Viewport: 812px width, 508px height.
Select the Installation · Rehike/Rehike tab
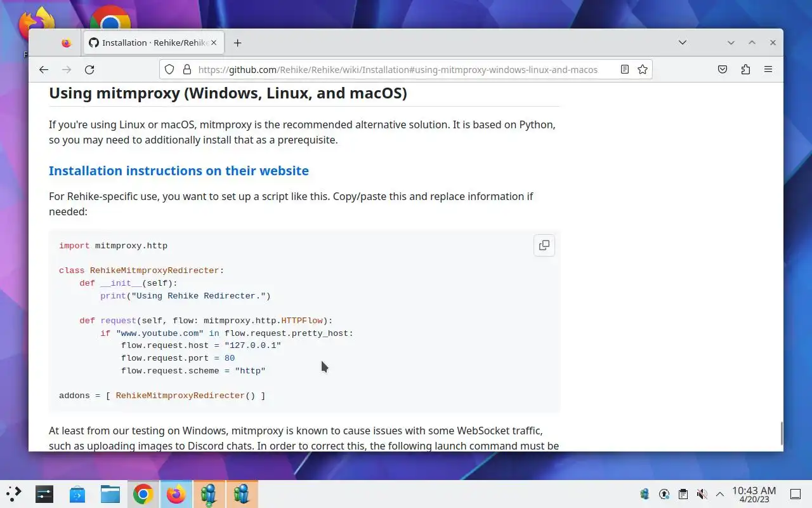(152, 43)
